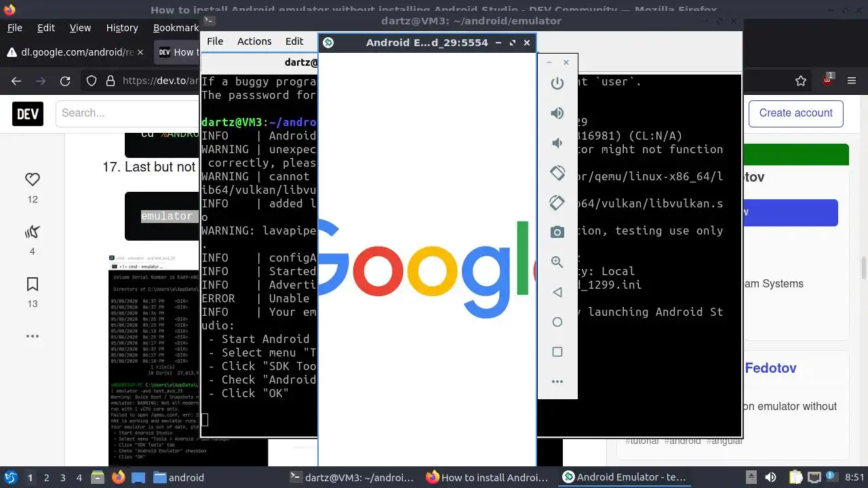Launch Firefox from the panel quick launcher
This screenshot has width=868, height=488.
click(x=119, y=478)
